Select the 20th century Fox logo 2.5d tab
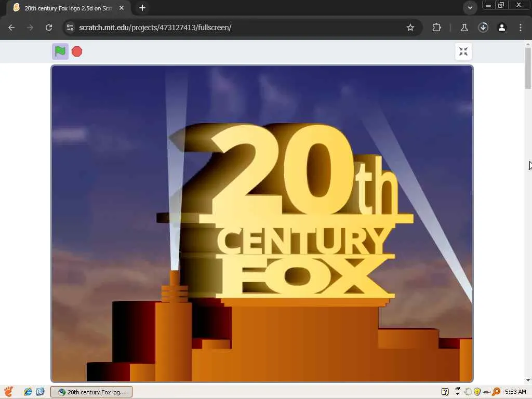This screenshot has width=532, height=399. click(69, 8)
